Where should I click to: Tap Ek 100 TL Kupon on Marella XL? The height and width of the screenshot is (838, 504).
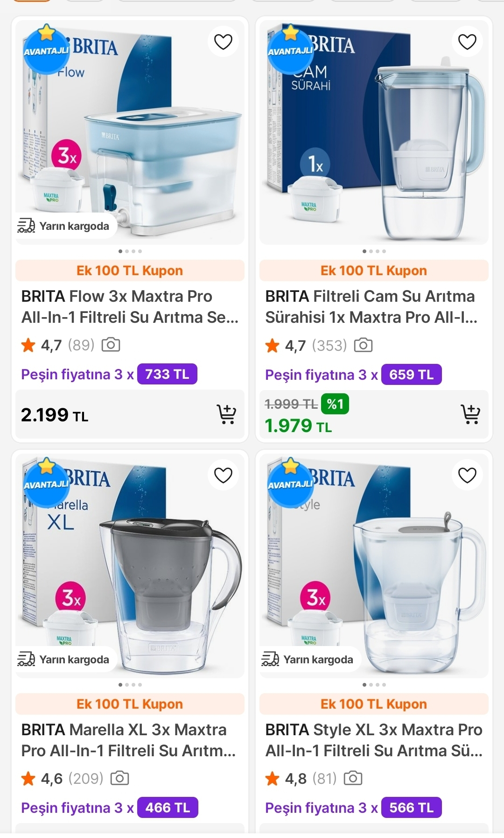pyautogui.click(x=130, y=704)
